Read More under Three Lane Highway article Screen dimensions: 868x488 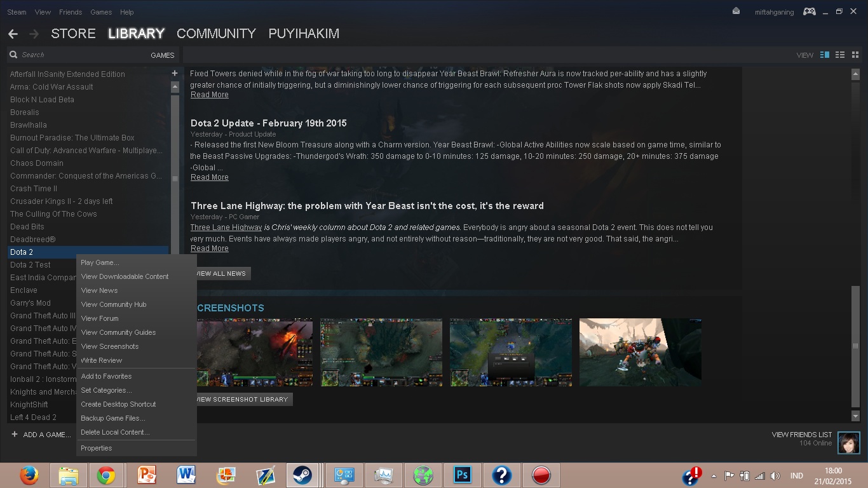[210, 248]
